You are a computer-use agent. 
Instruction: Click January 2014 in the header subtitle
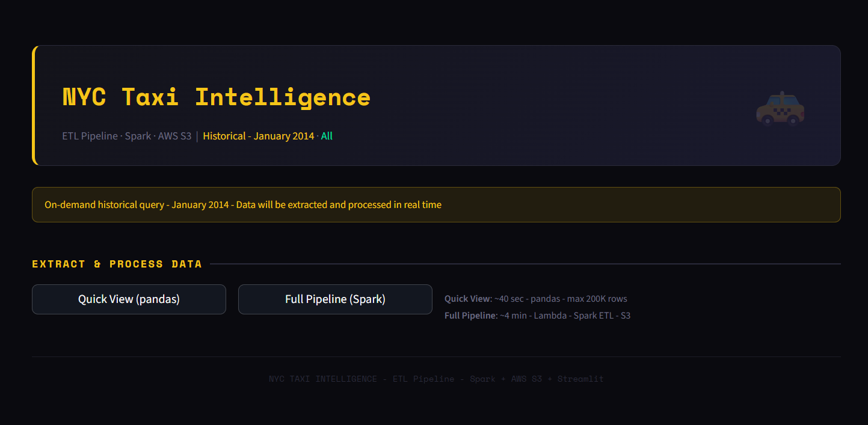tap(283, 136)
